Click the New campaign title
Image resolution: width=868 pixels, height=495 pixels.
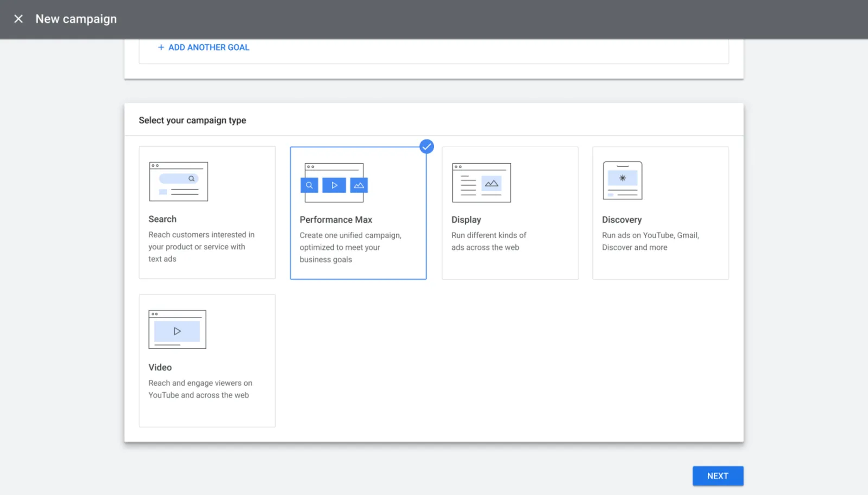tap(76, 19)
